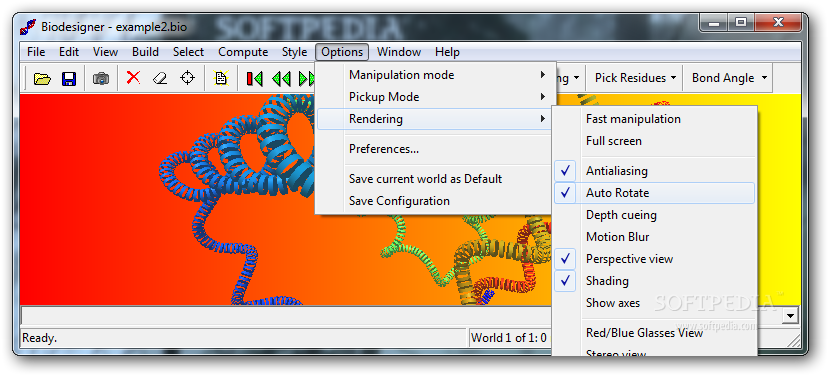Click the World 1 of 1 status text
The image size is (829, 376).
click(x=509, y=337)
